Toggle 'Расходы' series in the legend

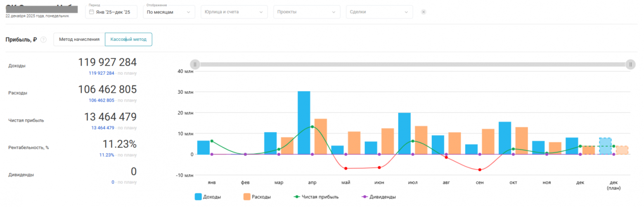pos(257,197)
